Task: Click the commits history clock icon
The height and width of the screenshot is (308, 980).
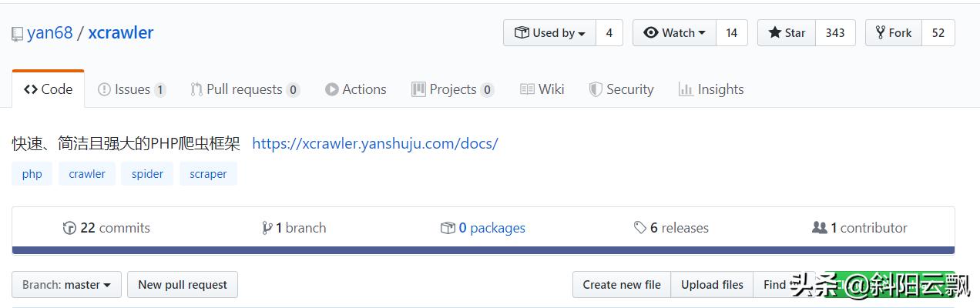Action: pyautogui.click(x=69, y=228)
